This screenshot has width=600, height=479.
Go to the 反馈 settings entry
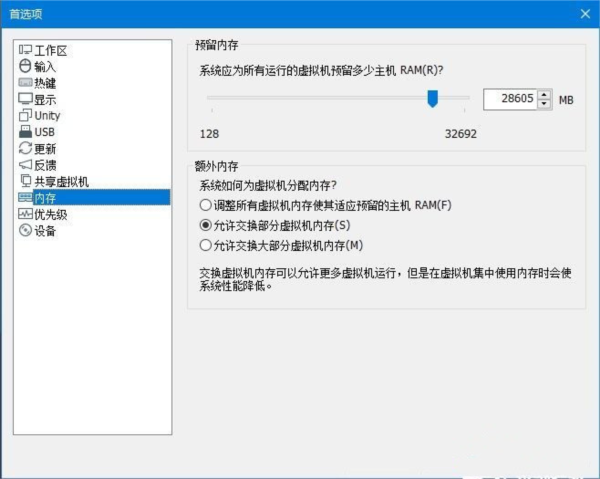click(45, 165)
